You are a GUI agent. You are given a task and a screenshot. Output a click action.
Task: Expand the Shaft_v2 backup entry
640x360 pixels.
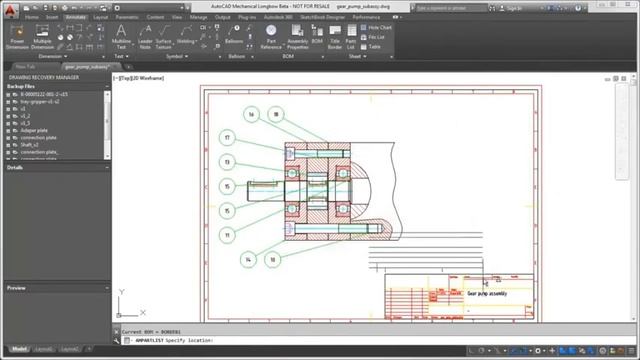tap(8, 145)
